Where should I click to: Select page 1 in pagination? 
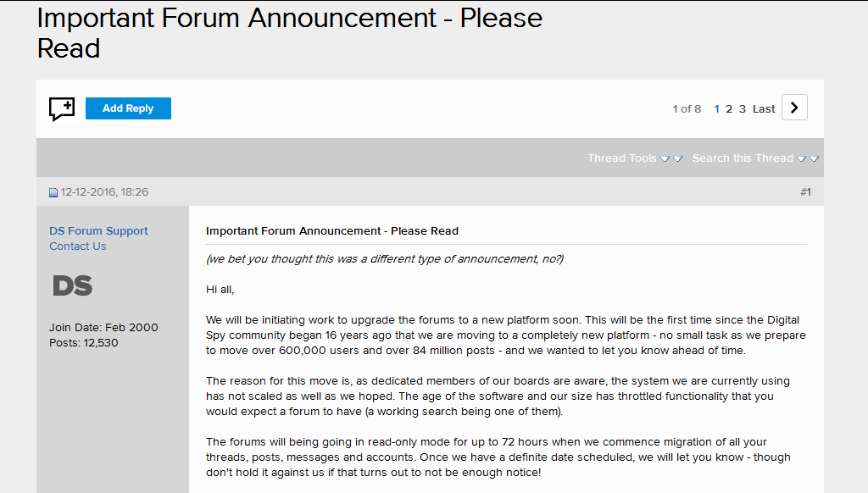(x=717, y=109)
